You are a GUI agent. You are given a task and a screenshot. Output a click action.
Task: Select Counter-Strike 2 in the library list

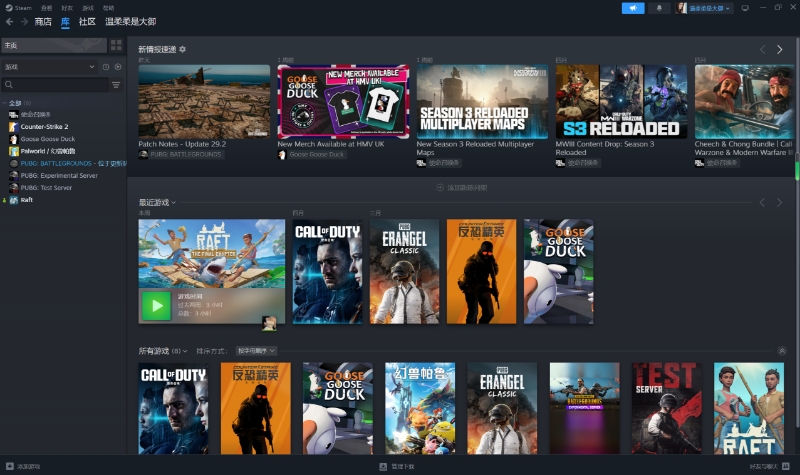(x=45, y=127)
